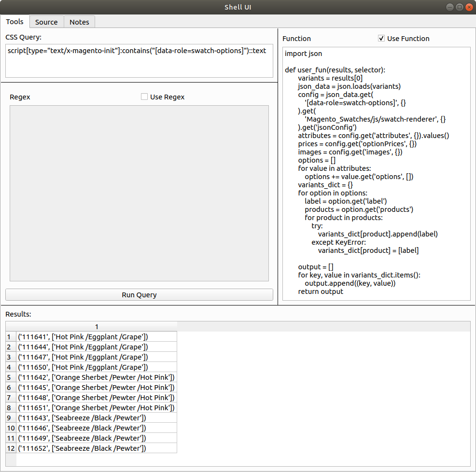
Task: Click inside the CSS Query field
Action: pyautogui.click(x=139, y=61)
